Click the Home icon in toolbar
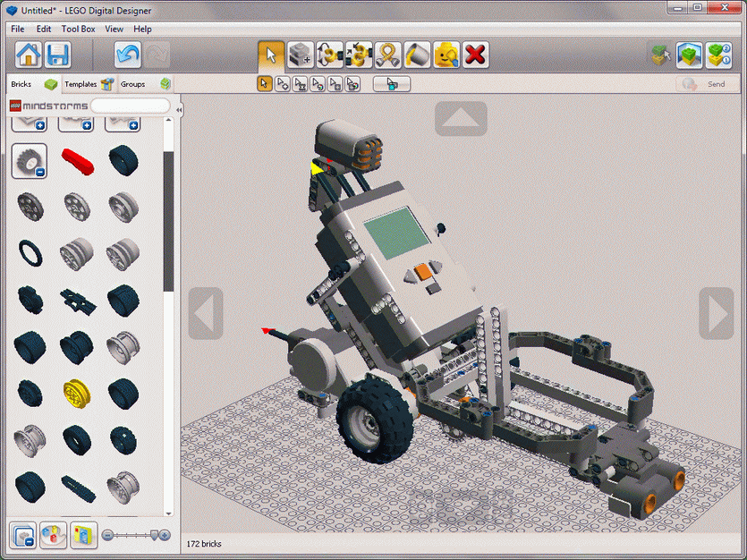 (29, 55)
